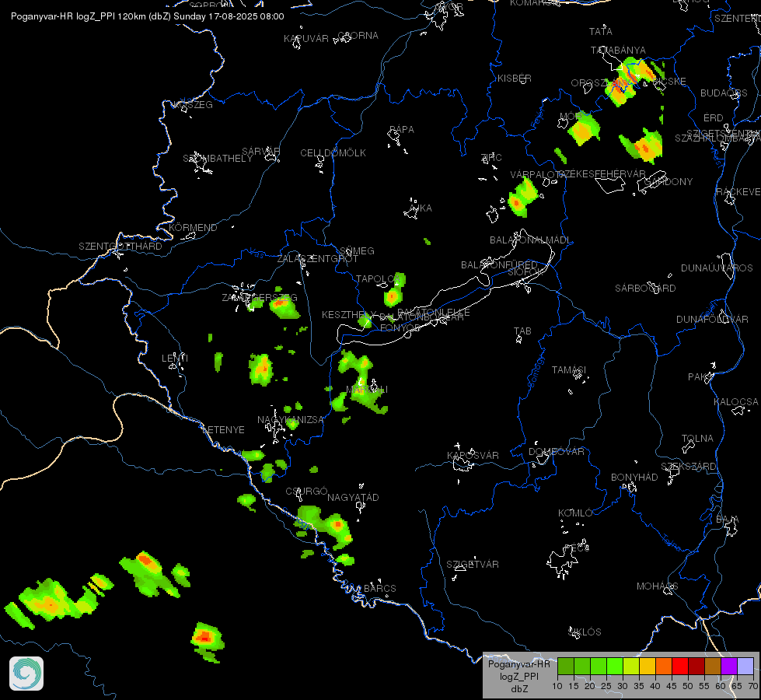
Task: Click the swirl logo icon in the corner
Action: tap(26, 674)
